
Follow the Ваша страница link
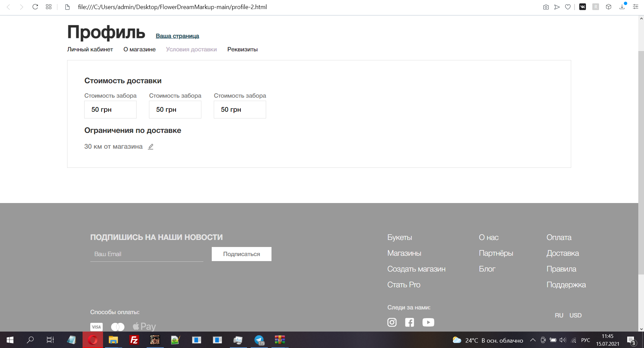(x=177, y=36)
